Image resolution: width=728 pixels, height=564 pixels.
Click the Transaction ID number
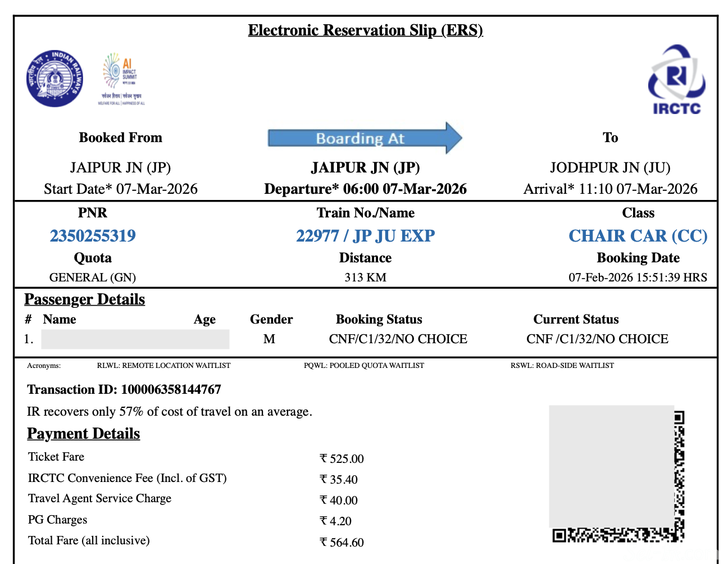(171, 390)
